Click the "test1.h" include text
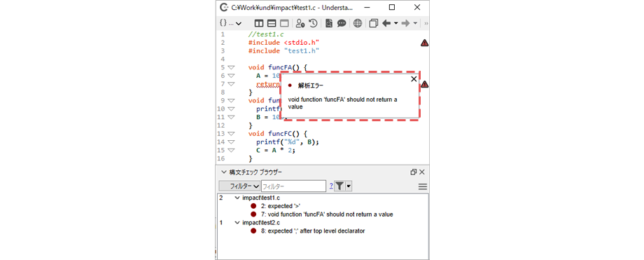The height and width of the screenshot is (260, 644). (301, 50)
